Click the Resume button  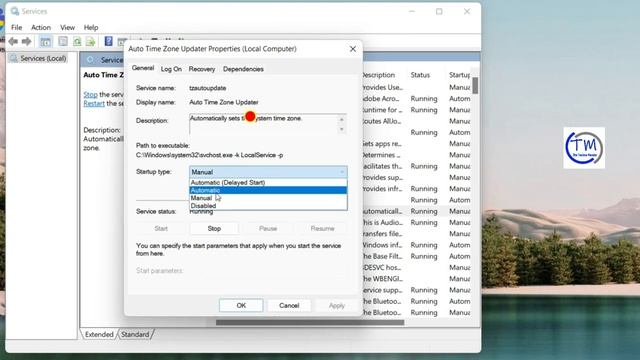click(322, 229)
